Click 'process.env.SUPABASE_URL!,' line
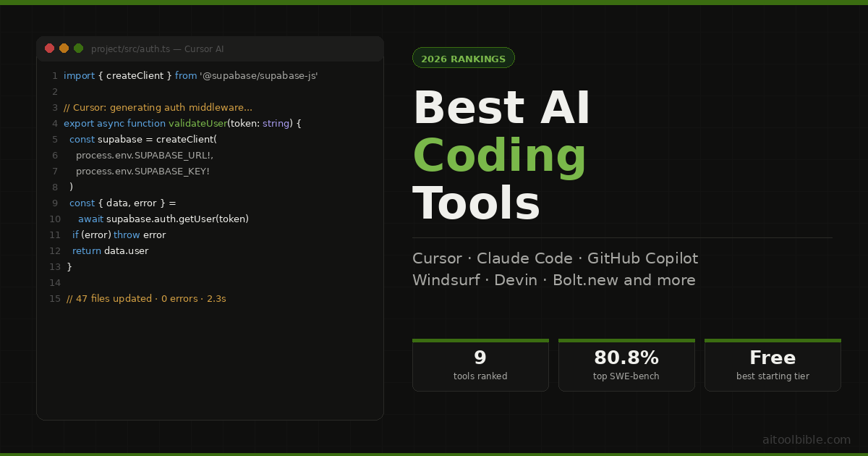Screen dimensions: 868x456 [x=145, y=155]
